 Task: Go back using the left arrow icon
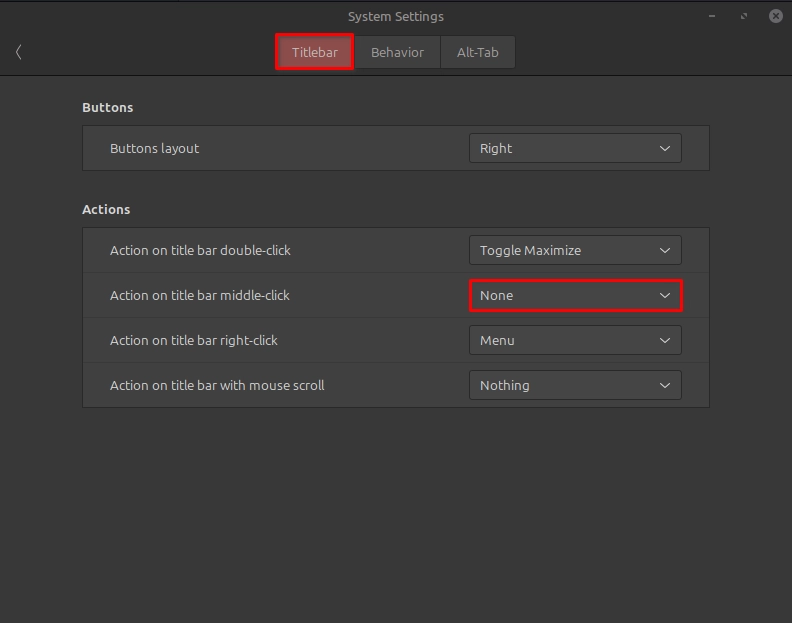pyautogui.click(x=19, y=52)
